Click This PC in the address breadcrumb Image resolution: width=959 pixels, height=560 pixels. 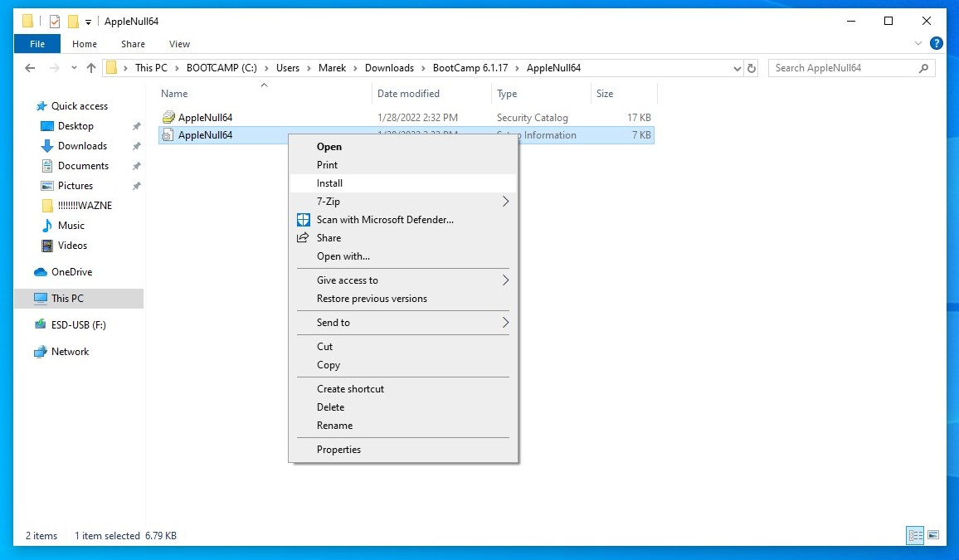point(151,68)
